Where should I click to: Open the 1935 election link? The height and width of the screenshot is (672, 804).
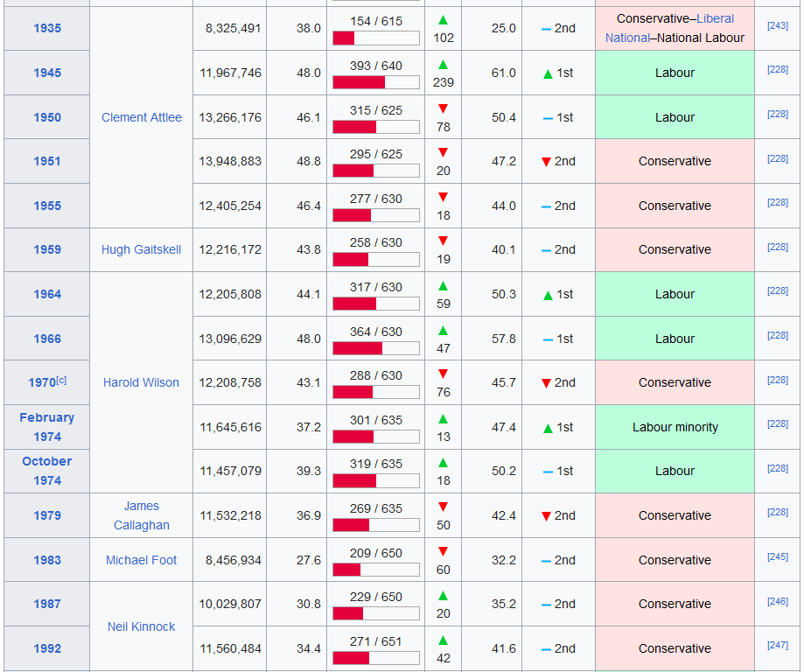tap(47, 28)
